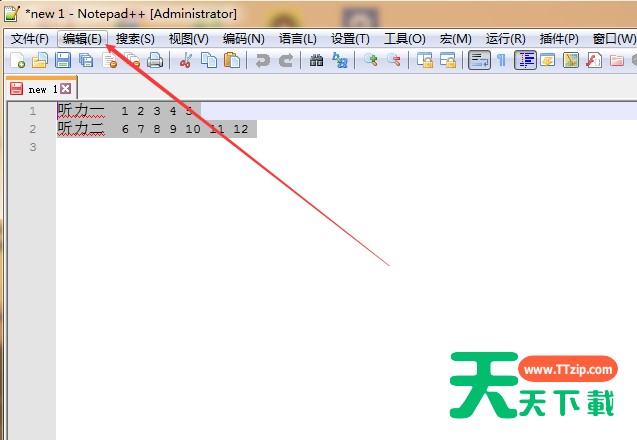Click the Print toolbar icon

click(x=155, y=61)
